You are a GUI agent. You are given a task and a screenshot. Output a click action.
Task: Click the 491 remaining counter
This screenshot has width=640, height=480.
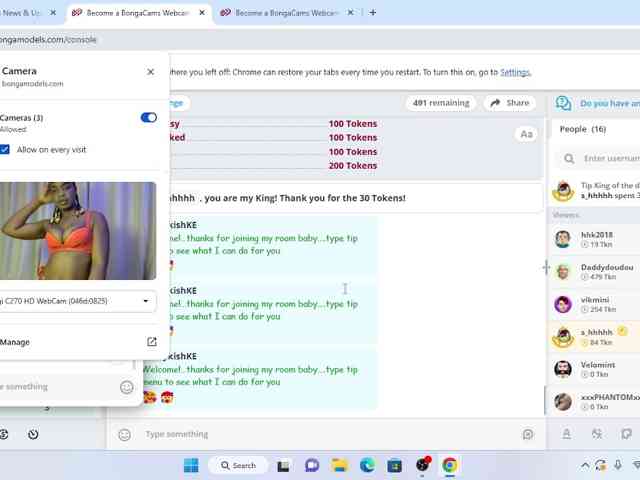click(x=441, y=103)
